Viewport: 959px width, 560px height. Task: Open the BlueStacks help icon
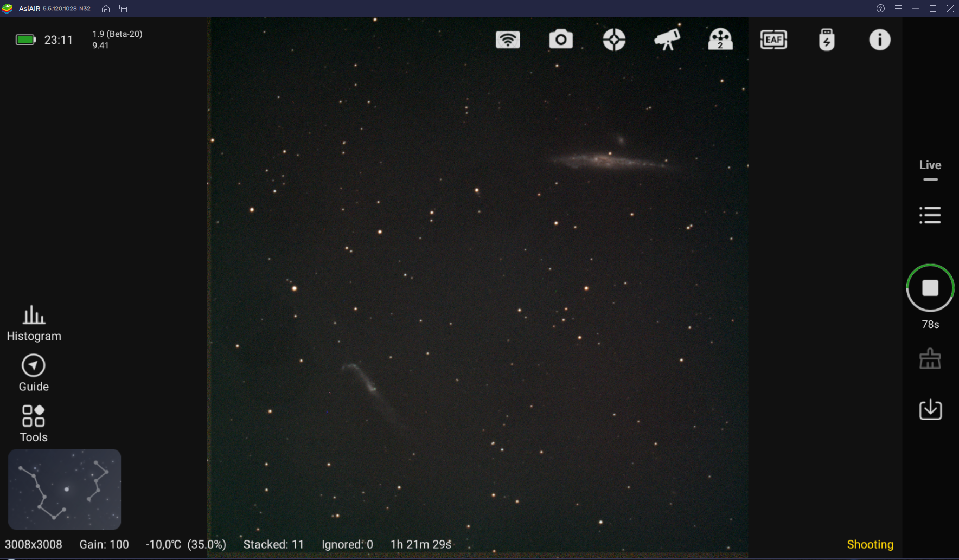tap(880, 9)
